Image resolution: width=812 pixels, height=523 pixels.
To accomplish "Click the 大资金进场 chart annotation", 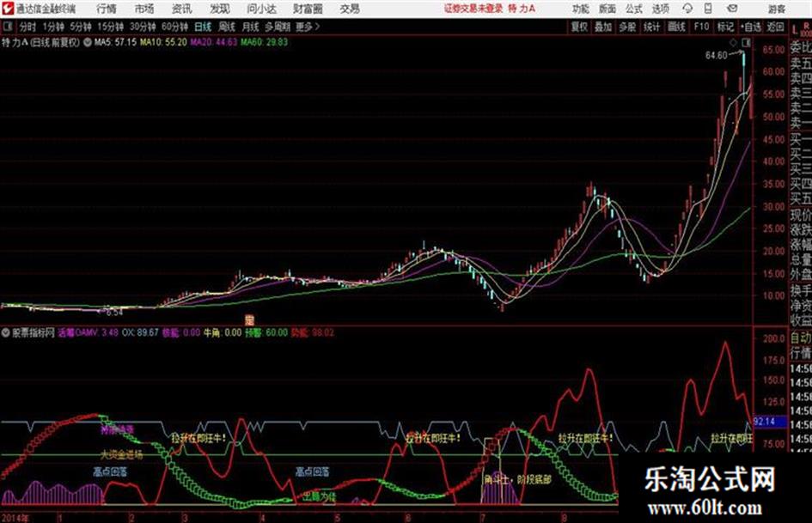I will coord(121,455).
